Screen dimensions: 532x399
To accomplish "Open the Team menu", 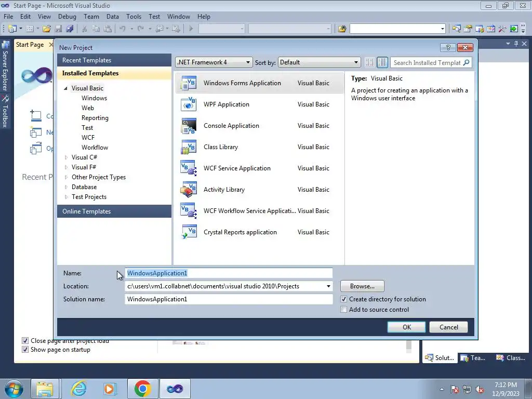I will click(x=91, y=16).
